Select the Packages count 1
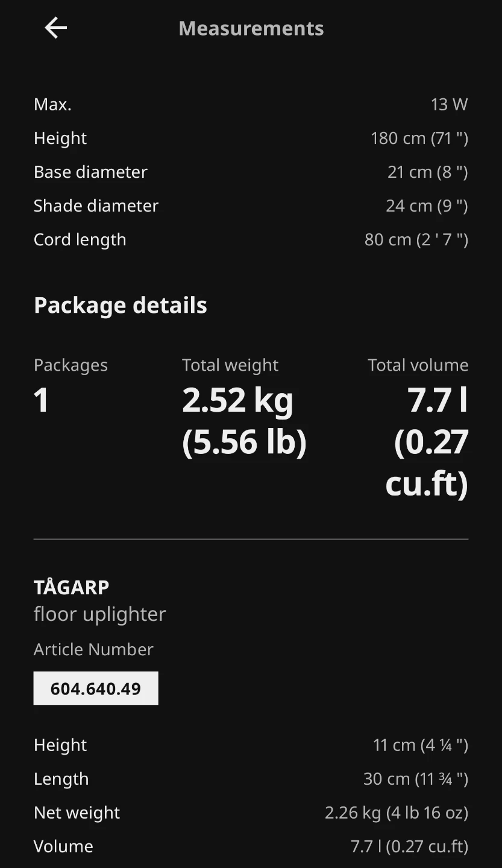Viewport: 502px width, 868px height. (41, 400)
